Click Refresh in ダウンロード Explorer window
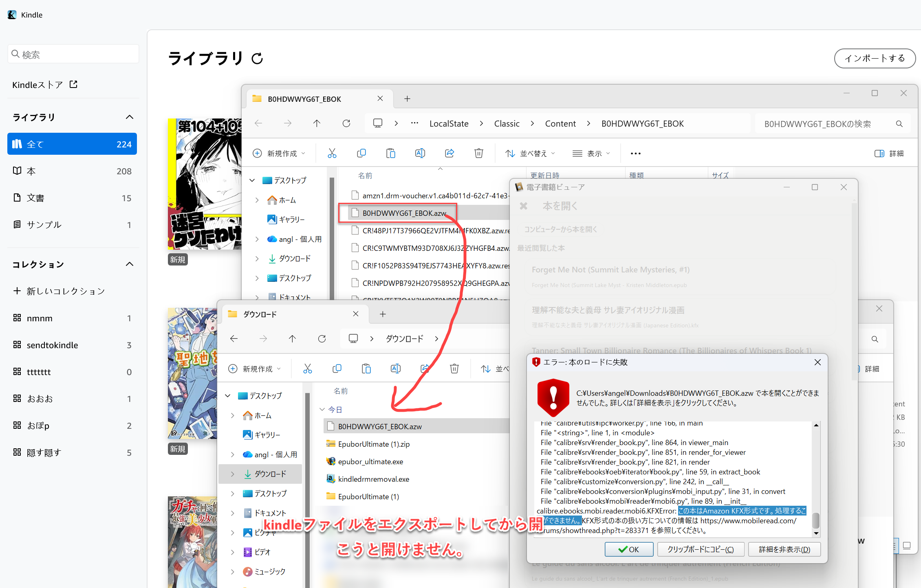Screen dimensions: 921x588 tap(322, 339)
